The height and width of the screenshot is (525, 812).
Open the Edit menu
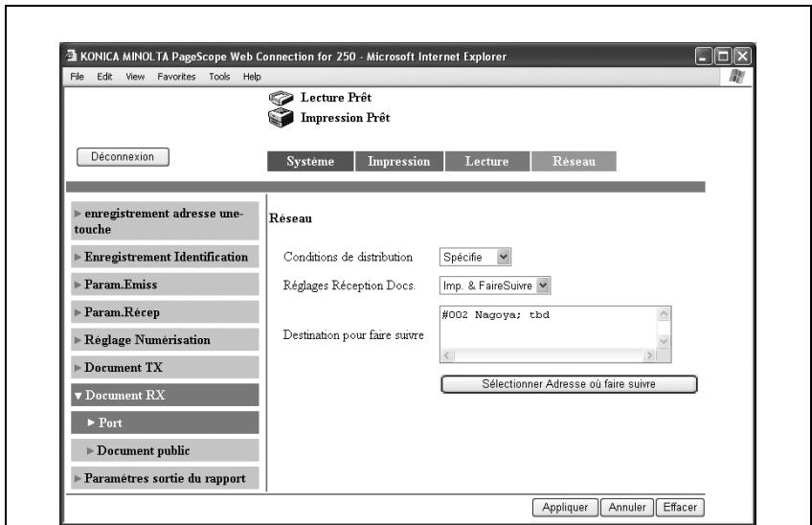(x=104, y=77)
